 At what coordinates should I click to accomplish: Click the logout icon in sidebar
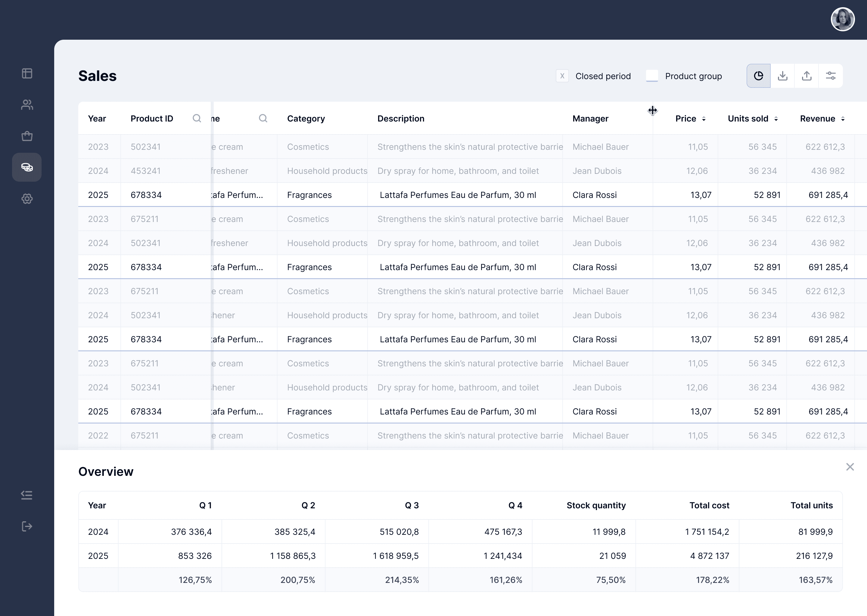[27, 526]
